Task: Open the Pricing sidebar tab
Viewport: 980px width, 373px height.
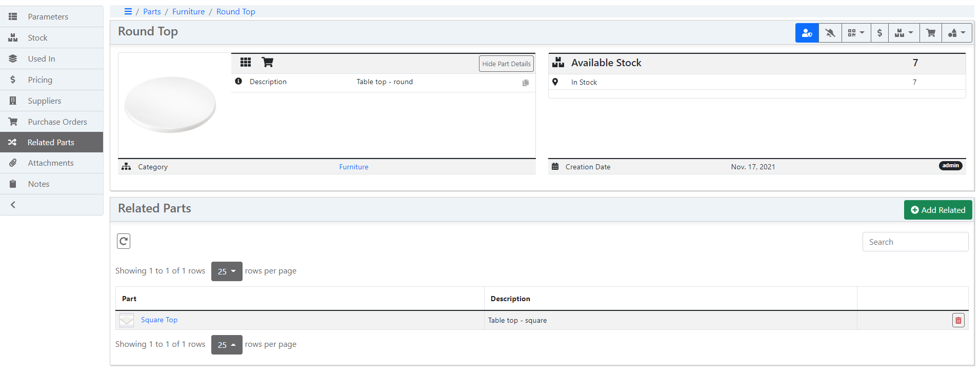Action: 40,80
